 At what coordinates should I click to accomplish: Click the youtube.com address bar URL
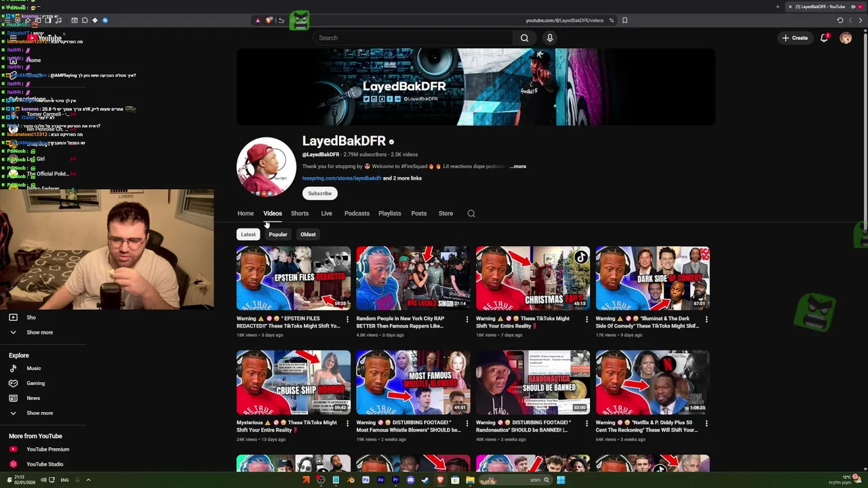(x=564, y=20)
